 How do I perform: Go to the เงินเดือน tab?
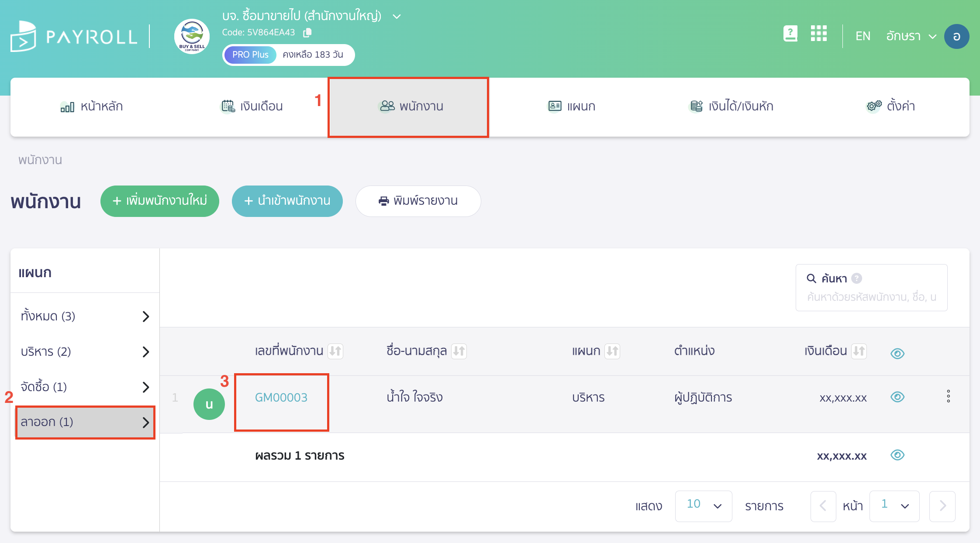252,107
